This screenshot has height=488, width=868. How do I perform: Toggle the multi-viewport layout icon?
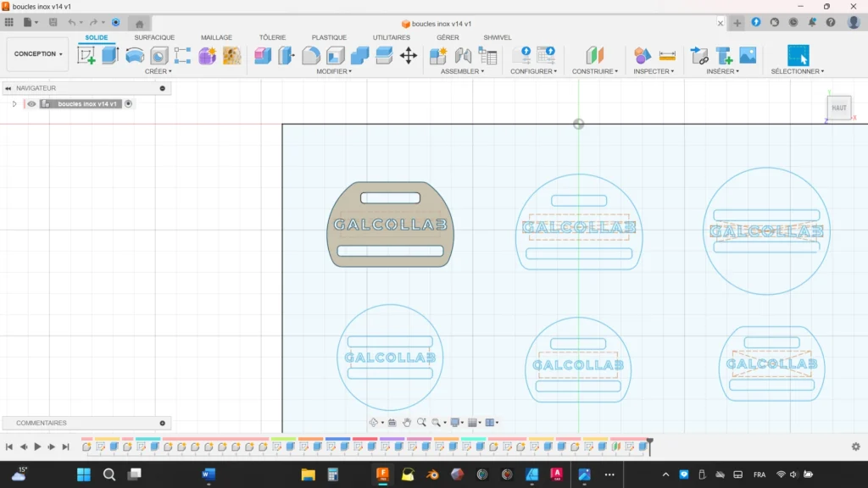pos(491,422)
